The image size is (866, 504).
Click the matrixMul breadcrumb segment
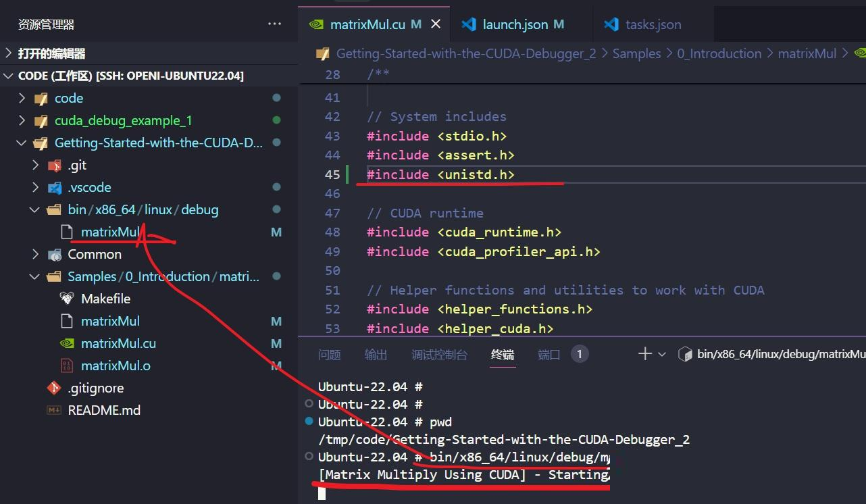tap(807, 53)
